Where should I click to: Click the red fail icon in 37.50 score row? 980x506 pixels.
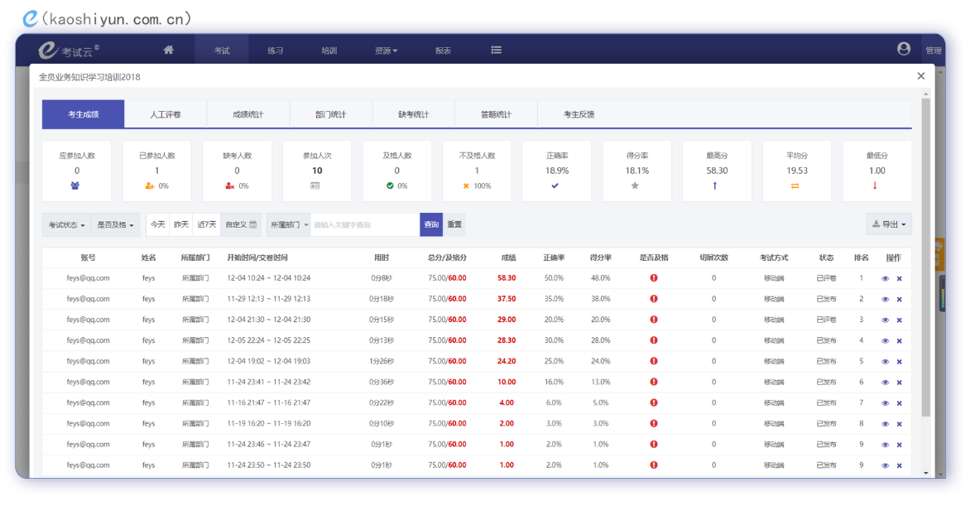pos(654,299)
